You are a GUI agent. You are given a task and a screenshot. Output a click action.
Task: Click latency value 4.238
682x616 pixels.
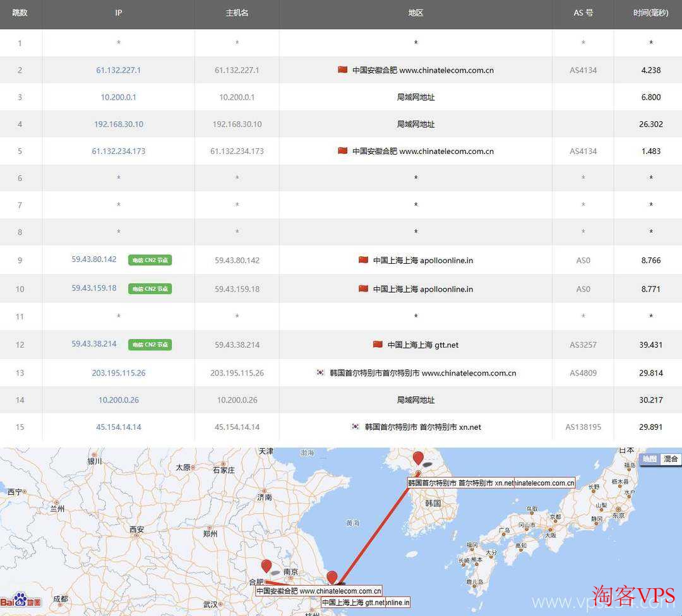650,70
